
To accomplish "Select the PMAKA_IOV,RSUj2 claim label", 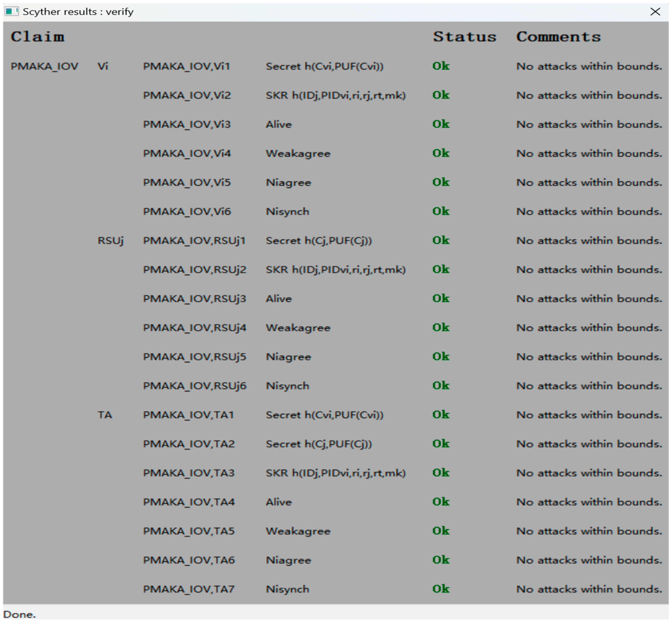I will point(195,270).
